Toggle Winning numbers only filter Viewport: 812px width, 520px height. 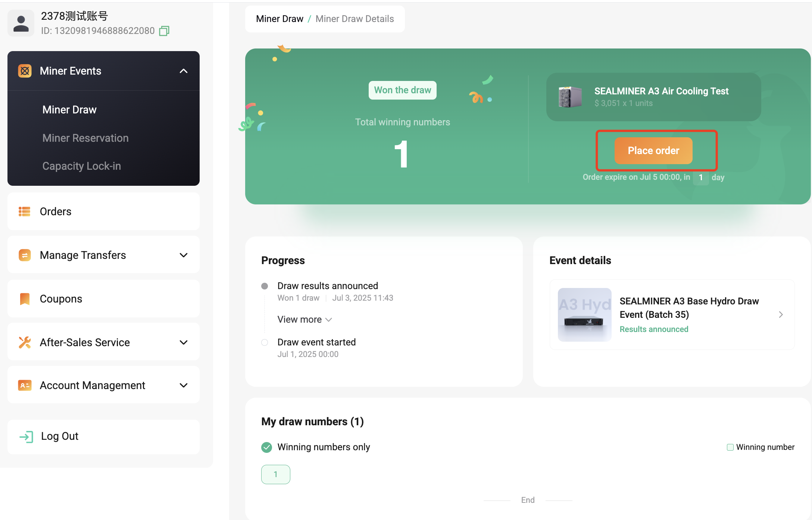(266, 447)
